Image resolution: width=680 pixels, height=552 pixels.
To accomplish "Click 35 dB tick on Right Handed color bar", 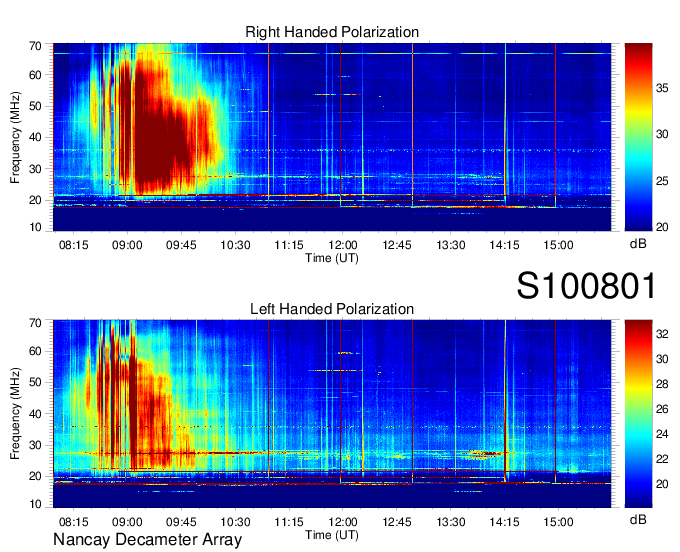I will click(662, 88).
